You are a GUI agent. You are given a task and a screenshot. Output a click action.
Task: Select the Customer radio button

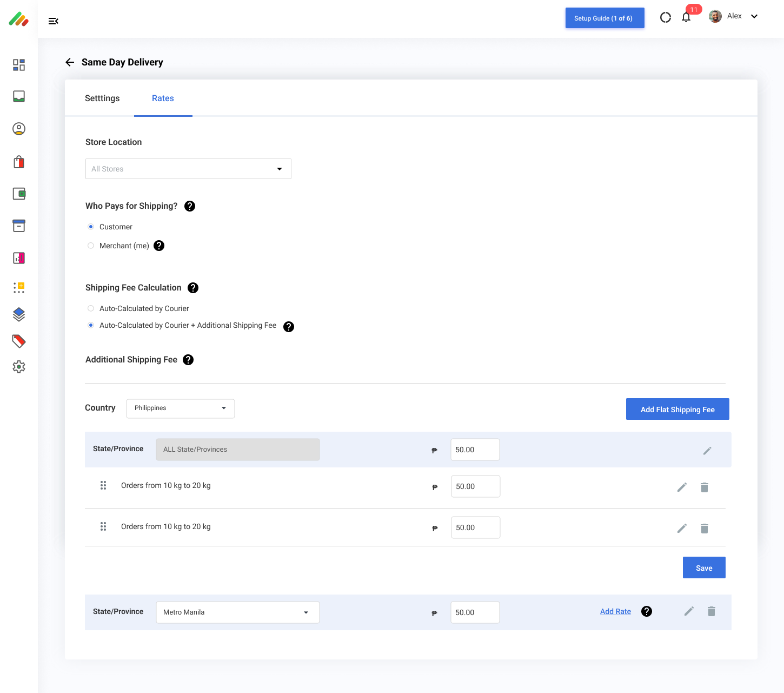pos(91,227)
